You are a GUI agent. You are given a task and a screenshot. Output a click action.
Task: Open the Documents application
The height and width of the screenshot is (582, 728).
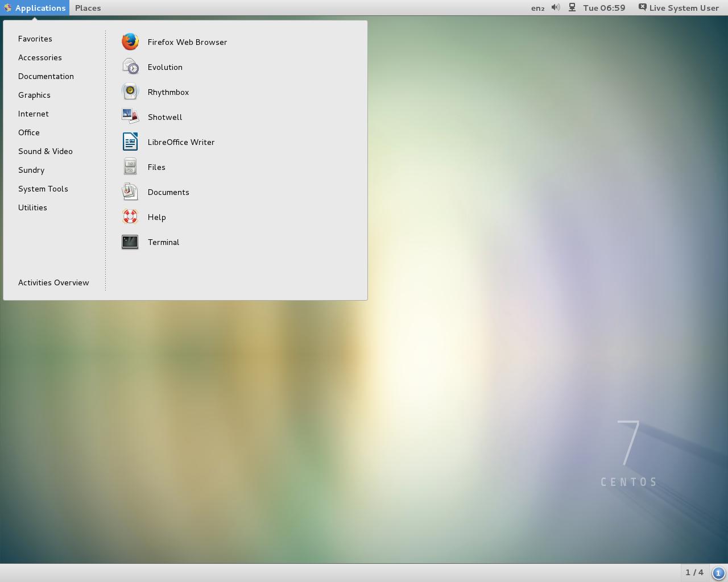(x=168, y=192)
